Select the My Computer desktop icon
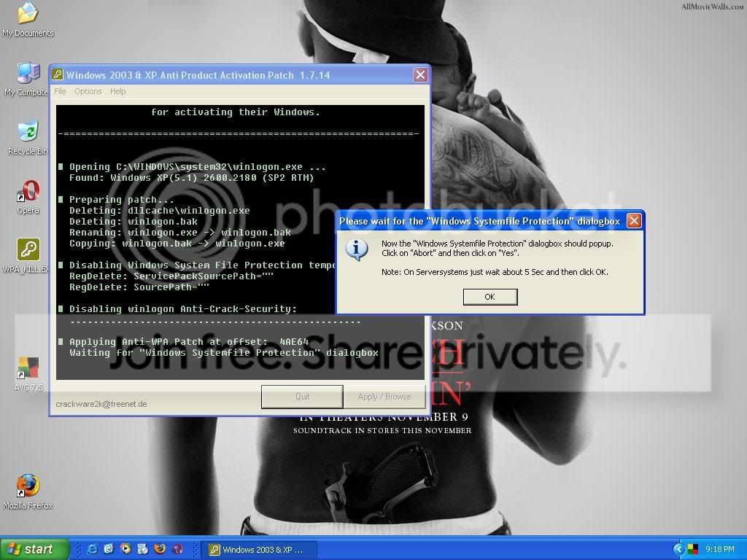747x560 pixels. (x=26, y=79)
